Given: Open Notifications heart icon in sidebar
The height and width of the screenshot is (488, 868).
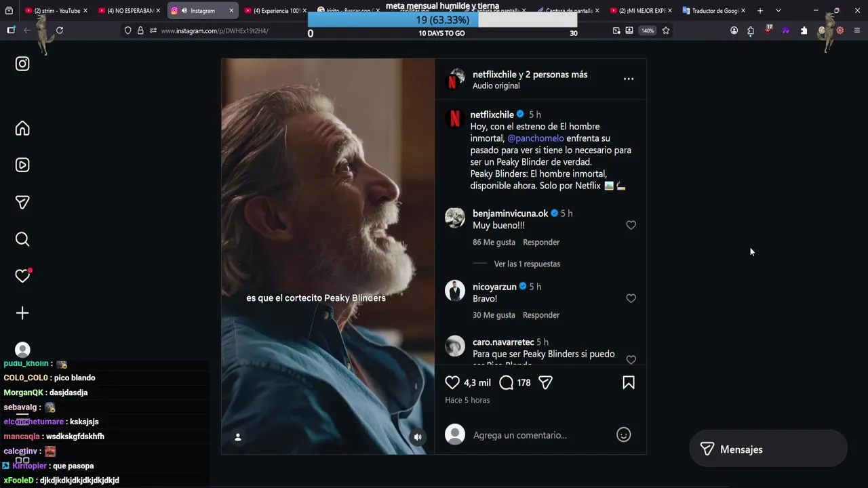Looking at the screenshot, I should click(x=22, y=276).
